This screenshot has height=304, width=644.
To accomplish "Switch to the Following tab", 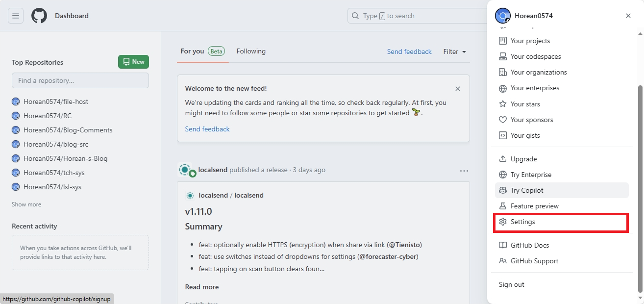I will pos(251,51).
